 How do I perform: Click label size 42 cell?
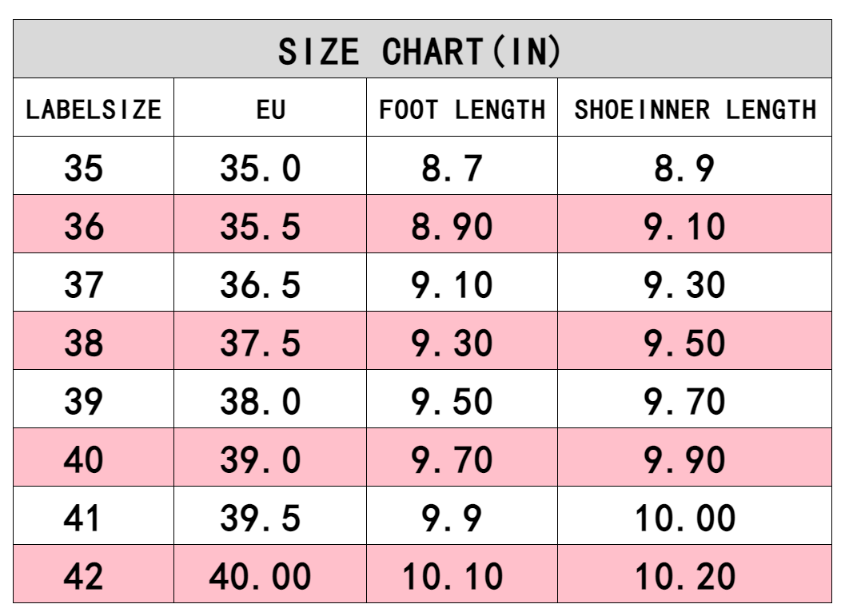tap(84, 575)
